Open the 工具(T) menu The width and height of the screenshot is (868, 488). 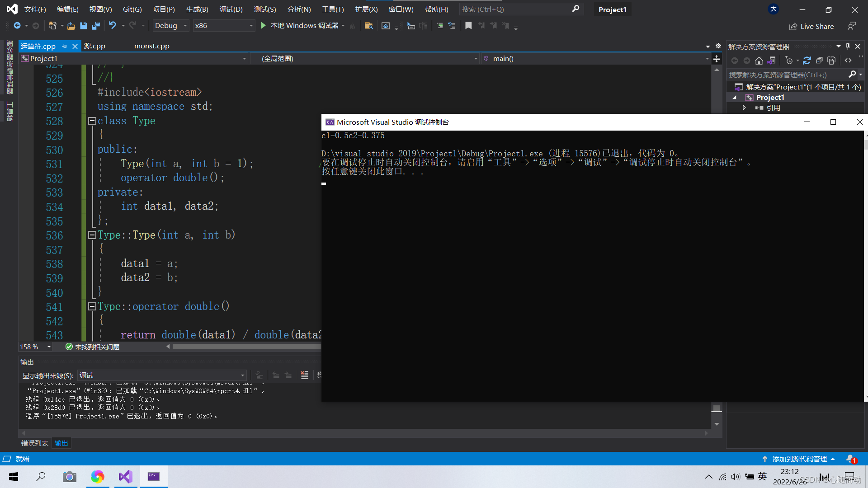333,9
